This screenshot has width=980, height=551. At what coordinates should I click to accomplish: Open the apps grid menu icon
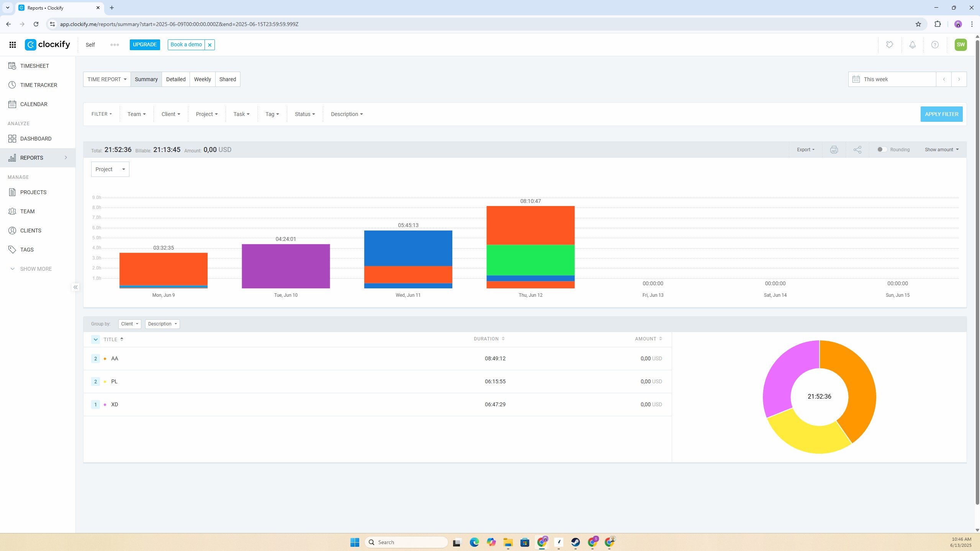pyautogui.click(x=12, y=45)
